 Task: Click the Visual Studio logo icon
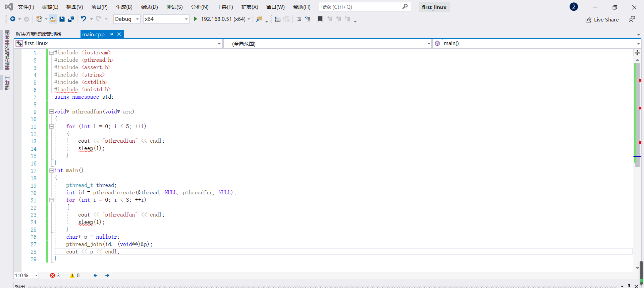(9, 7)
